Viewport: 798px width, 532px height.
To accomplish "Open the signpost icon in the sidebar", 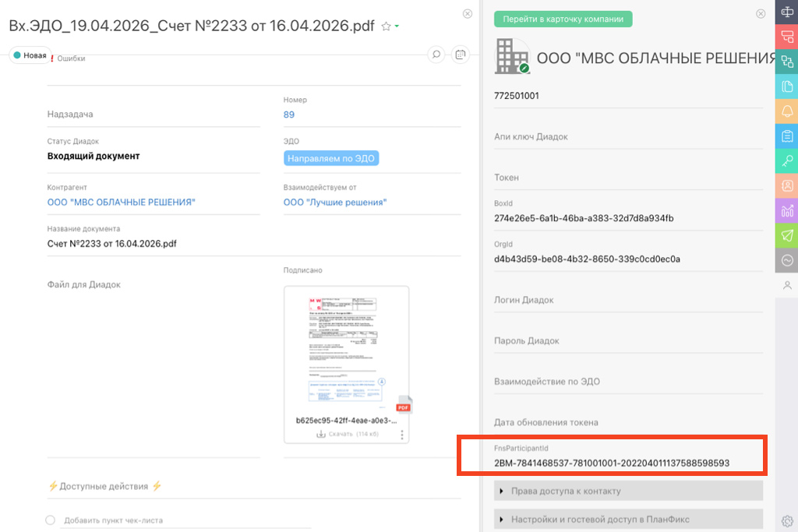I will tap(787, 12).
